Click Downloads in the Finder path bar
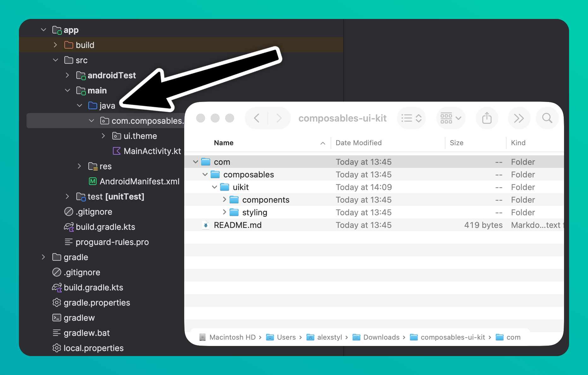Screen dimensions: 588x375 [381, 337]
